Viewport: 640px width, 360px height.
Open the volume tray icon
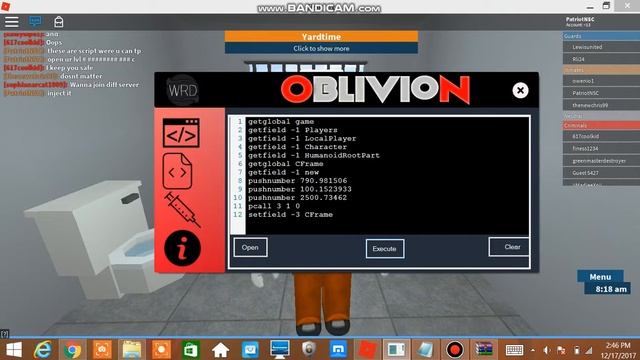point(547,350)
